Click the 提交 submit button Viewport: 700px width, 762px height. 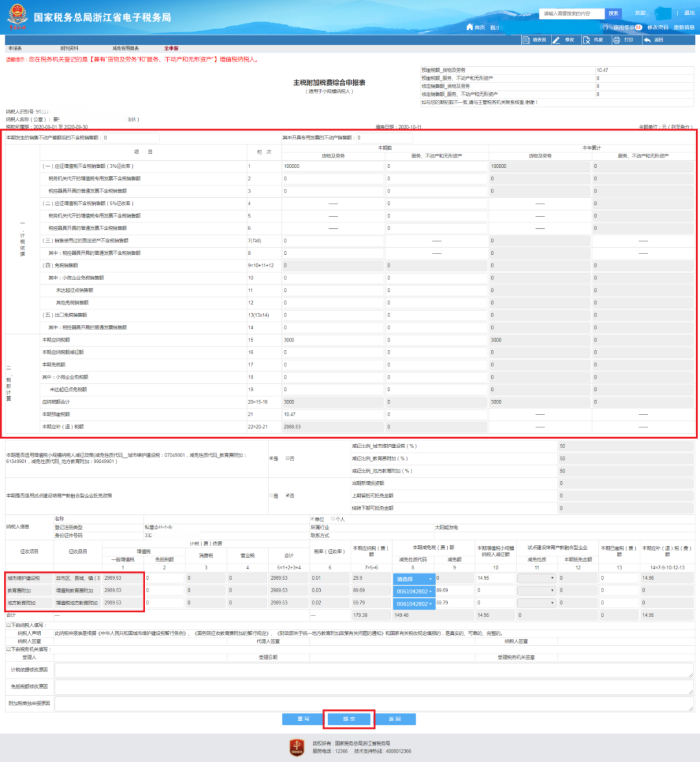point(349,719)
